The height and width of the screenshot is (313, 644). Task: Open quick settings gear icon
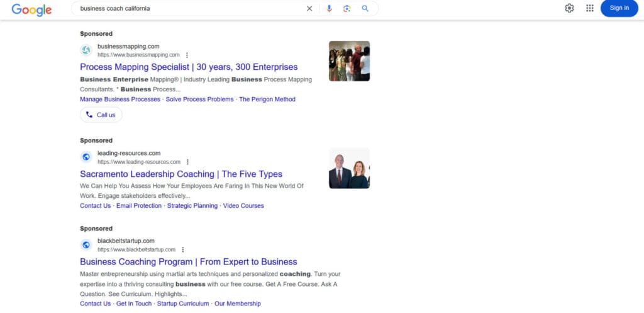pyautogui.click(x=569, y=8)
